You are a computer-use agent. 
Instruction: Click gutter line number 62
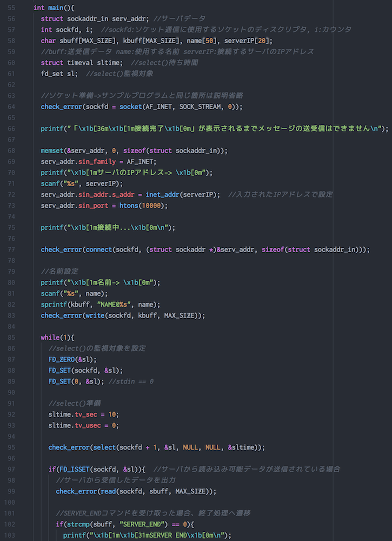click(x=11, y=85)
